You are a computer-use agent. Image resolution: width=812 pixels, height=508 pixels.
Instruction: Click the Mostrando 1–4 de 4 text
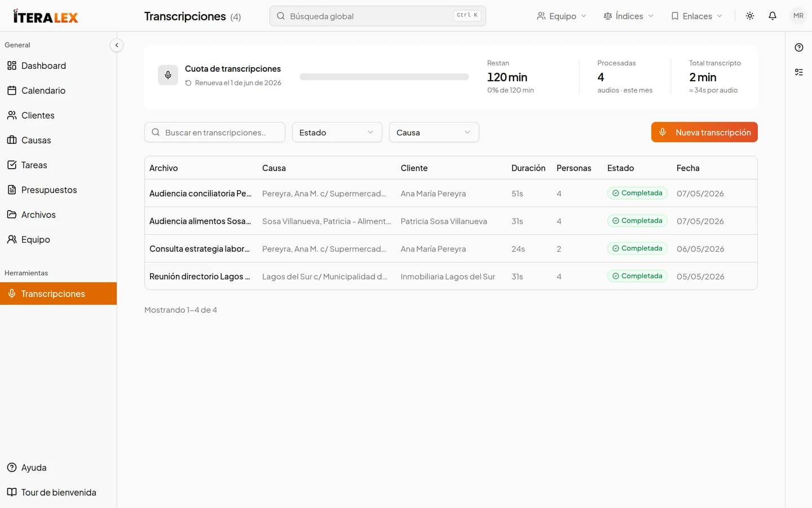click(180, 310)
